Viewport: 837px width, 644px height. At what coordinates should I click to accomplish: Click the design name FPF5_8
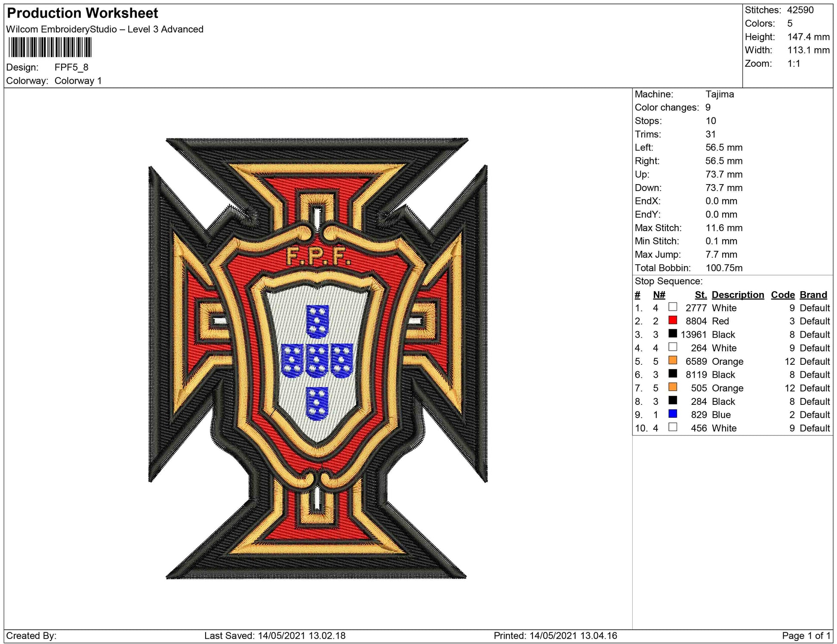tap(71, 67)
